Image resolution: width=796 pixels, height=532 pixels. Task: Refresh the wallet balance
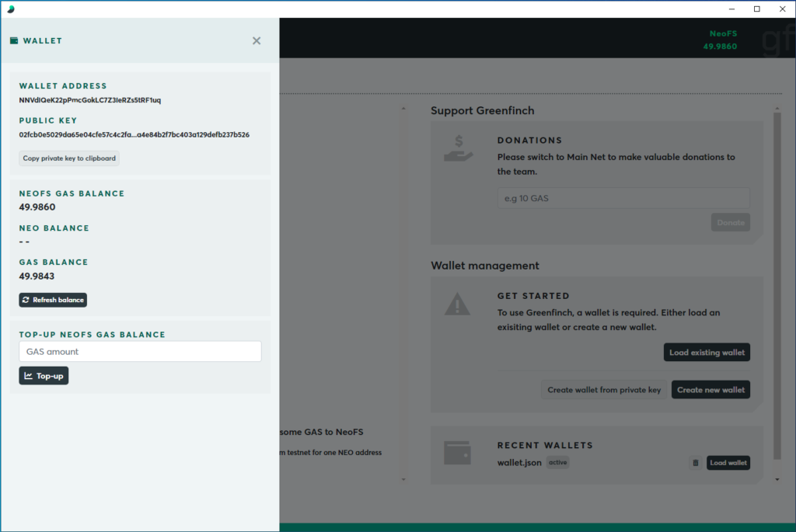point(53,300)
